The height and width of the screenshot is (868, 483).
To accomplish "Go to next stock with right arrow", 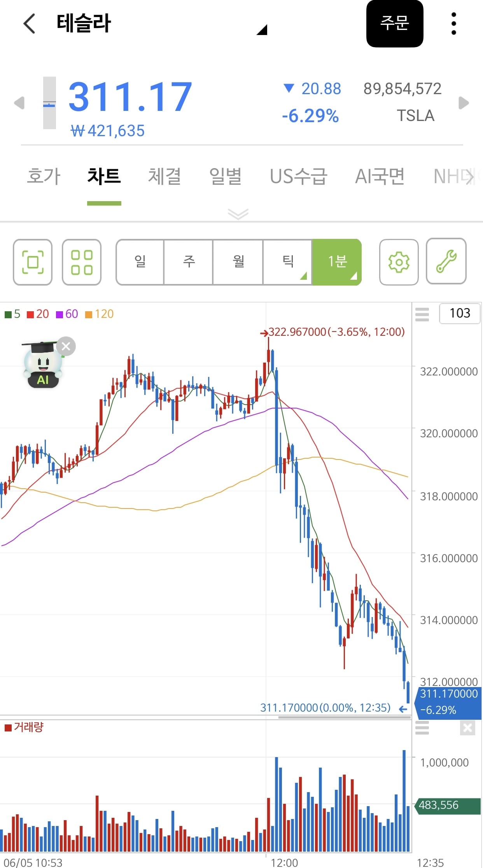I will point(464,103).
